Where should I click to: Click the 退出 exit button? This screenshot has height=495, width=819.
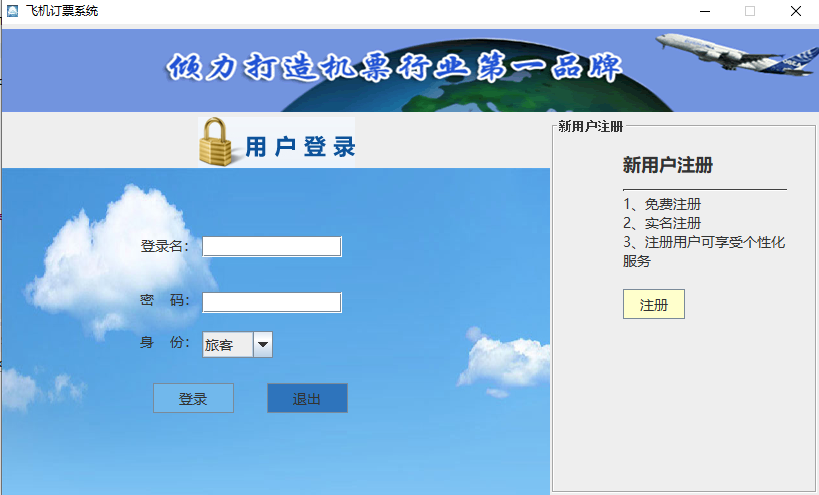pyautogui.click(x=307, y=398)
